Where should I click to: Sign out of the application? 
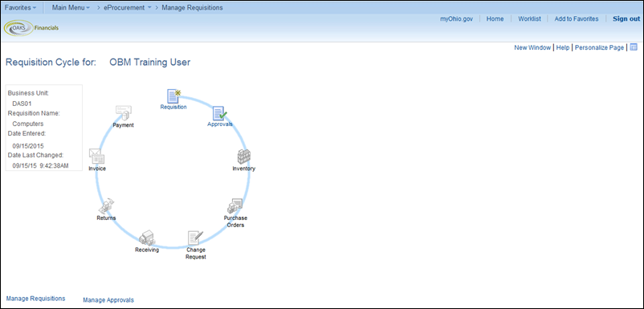[626, 19]
